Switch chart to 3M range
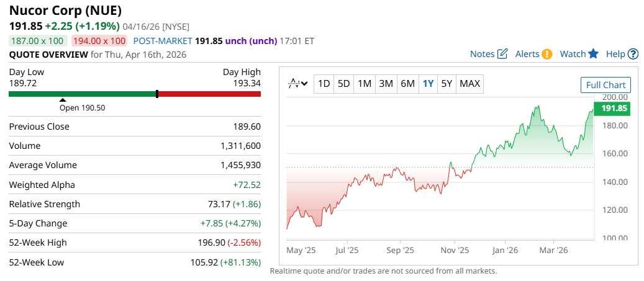The image size is (644, 281). pos(386,84)
